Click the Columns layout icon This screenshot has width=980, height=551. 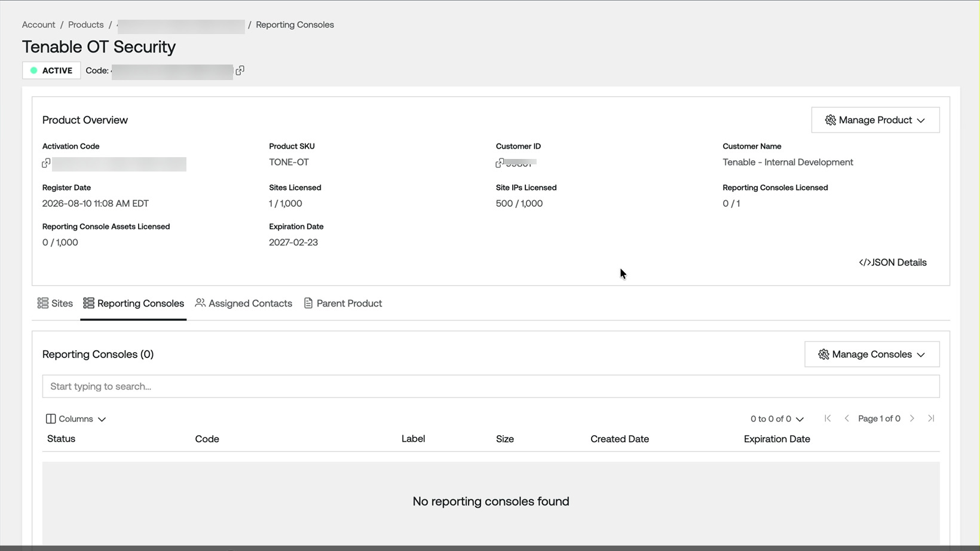pos(51,419)
